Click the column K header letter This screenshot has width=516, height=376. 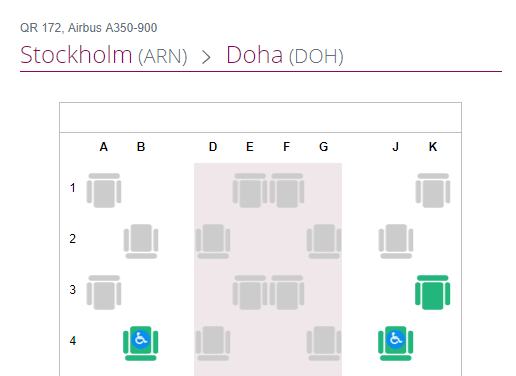[433, 147]
